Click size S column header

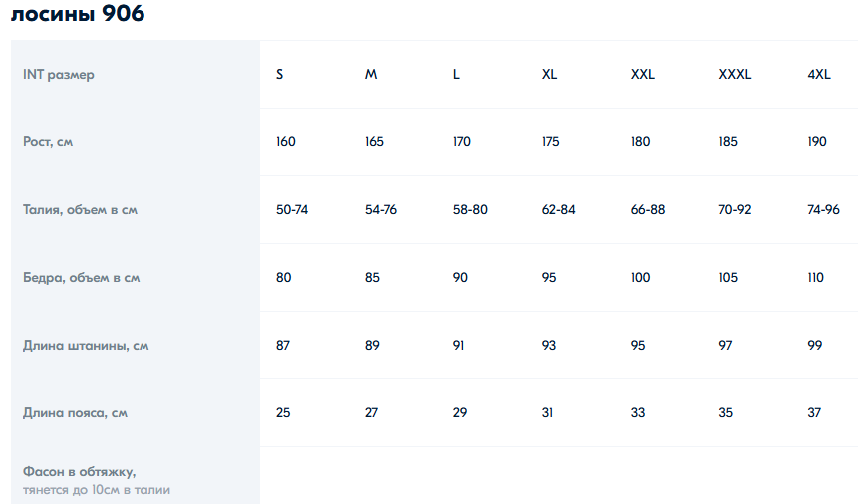pyautogui.click(x=280, y=74)
